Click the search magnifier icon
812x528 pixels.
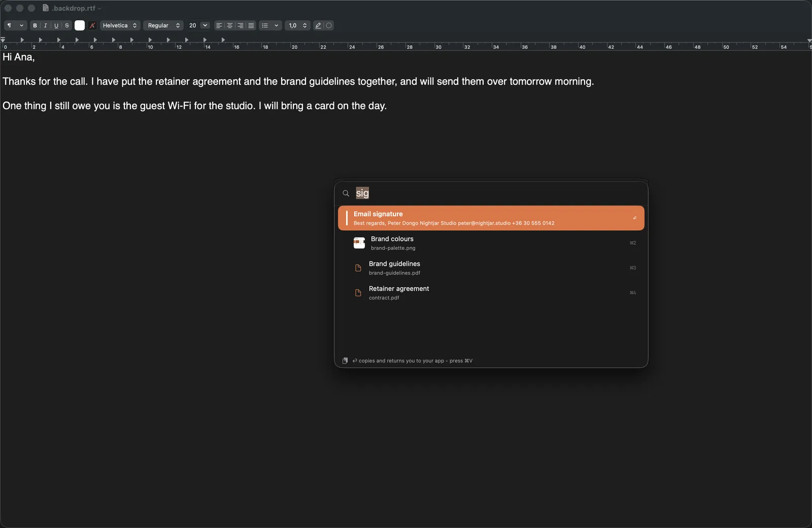click(x=346, y=193)
